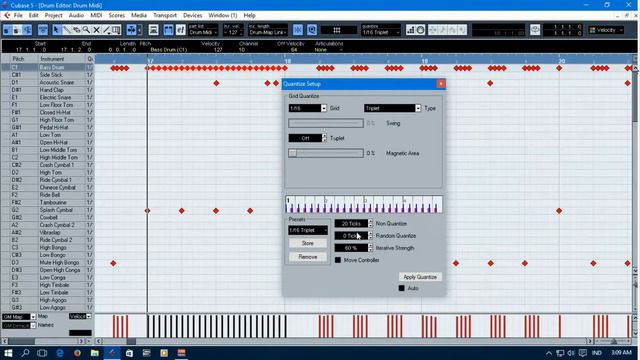
Task: Open the Drum Midi part list dropdown
Action: [x=203, y=32]
